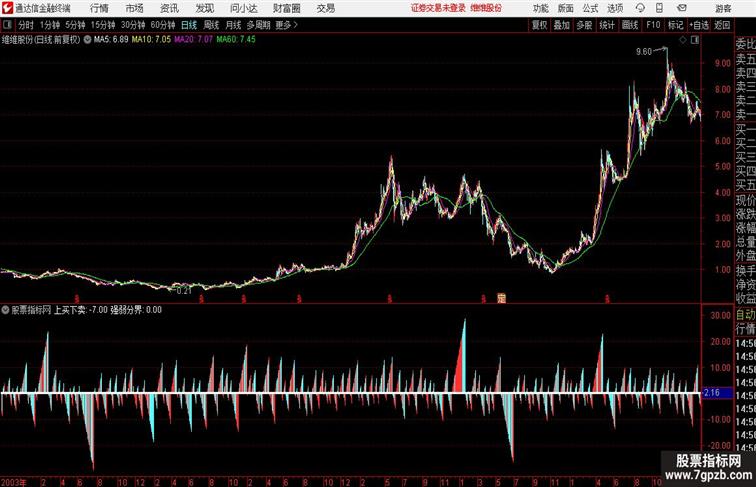Click the 画线 drawing button
756x487 pixels.
click(630, 25)
